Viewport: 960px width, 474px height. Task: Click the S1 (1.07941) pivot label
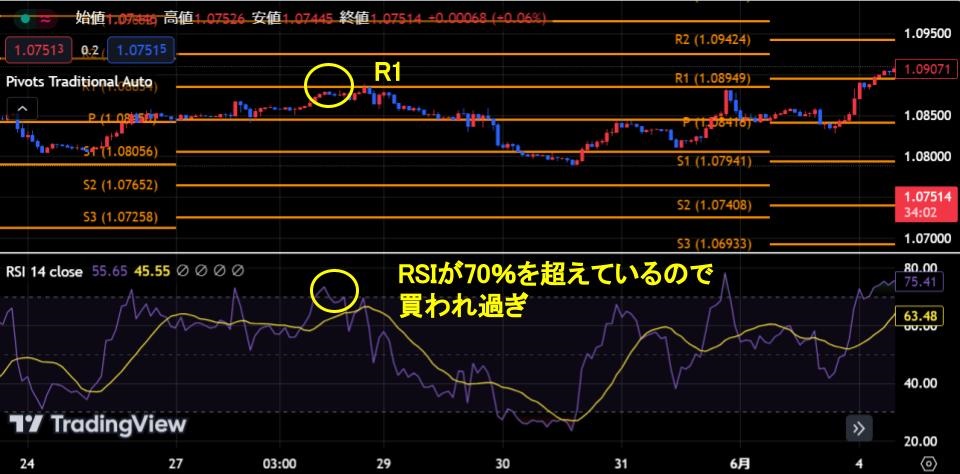714,161
